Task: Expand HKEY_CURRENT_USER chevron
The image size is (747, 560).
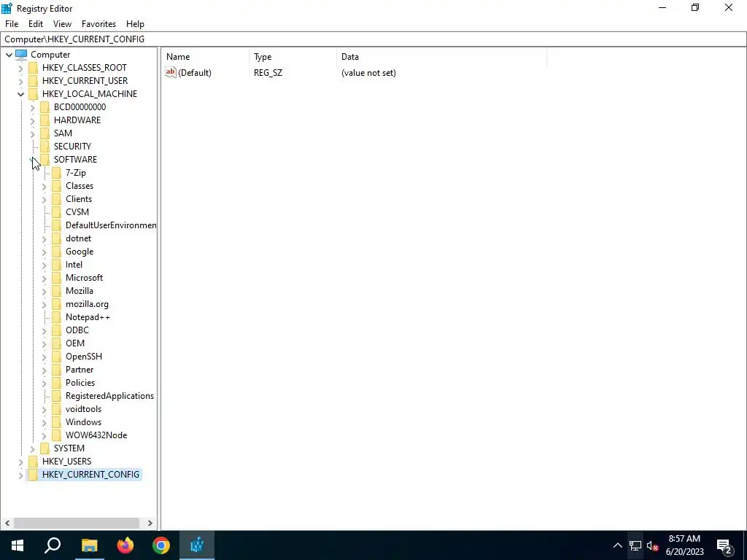Action: tap(20, 81)
